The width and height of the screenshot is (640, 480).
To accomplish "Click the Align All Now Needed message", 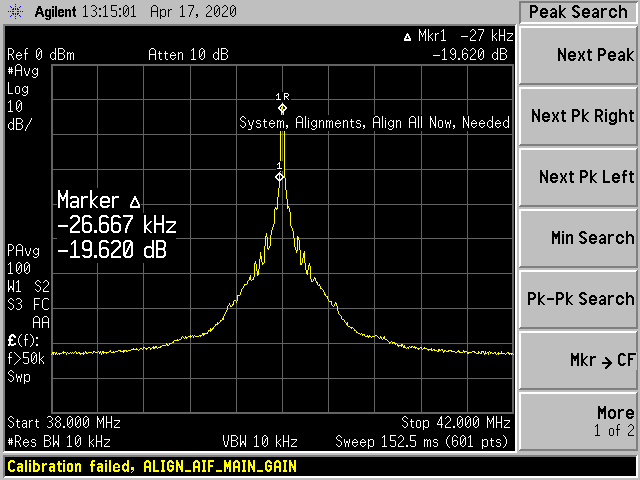I will click(x=374, y=123).
